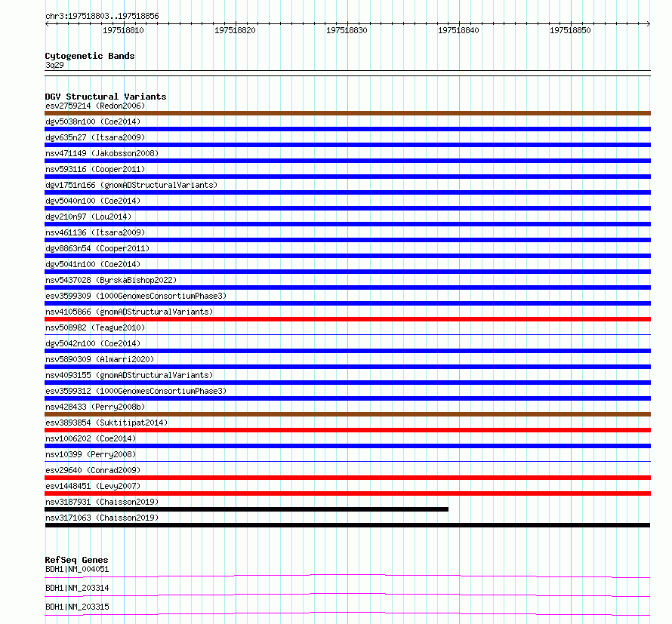Click esv1448451 (Levy2007) label
Viewport: 672px width, 624px height.
pos(93,486)
